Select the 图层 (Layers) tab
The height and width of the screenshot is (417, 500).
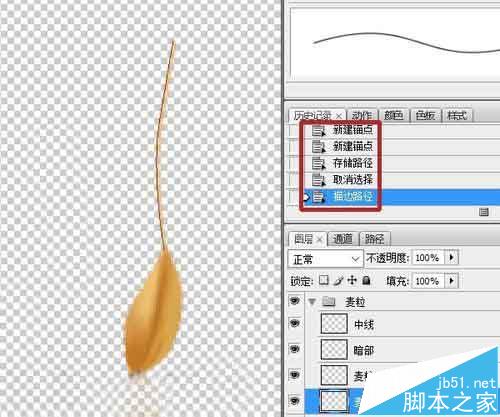303,239
